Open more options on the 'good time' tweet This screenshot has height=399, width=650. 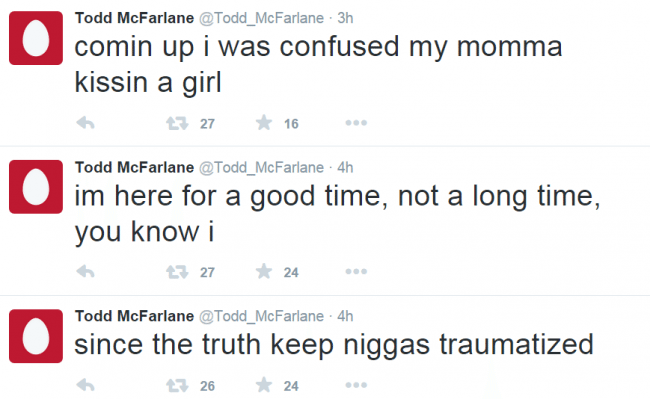[x=356, y=271]
